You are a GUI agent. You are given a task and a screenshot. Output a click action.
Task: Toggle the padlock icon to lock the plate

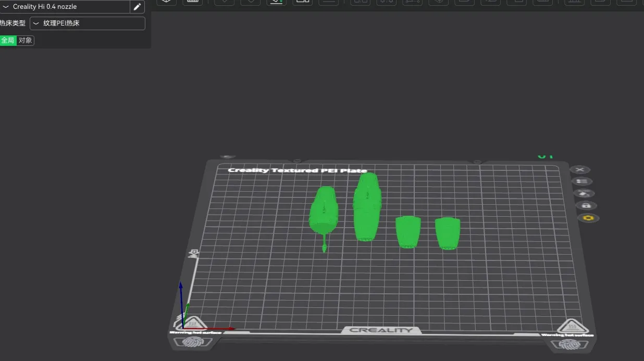click(586, 206)
